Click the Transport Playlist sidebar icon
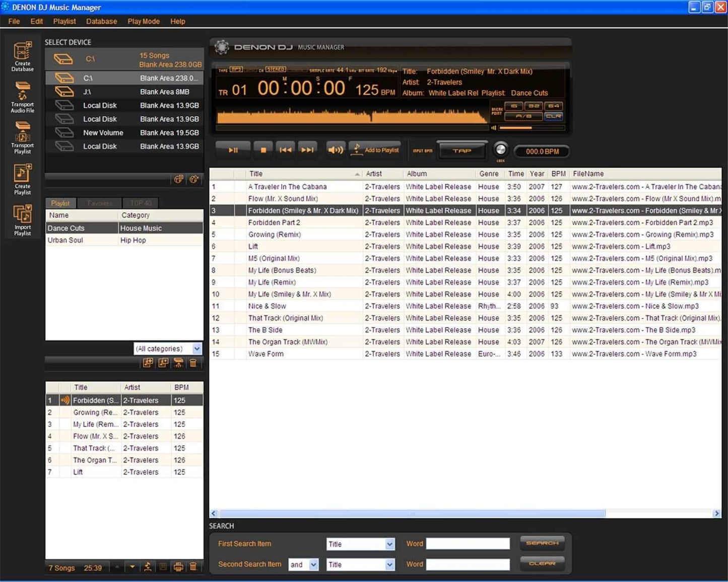Viewport: 728px width, 582px height. 22,138
